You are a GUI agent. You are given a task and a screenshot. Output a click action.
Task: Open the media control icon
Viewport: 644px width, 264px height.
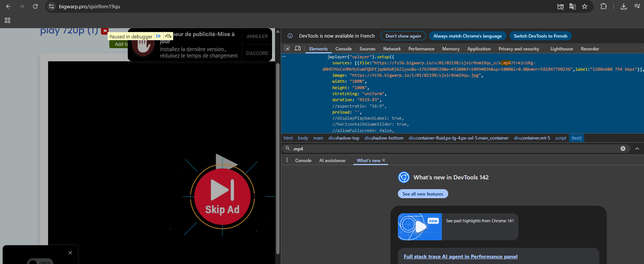pyautogui.click(x=637, y=6)
